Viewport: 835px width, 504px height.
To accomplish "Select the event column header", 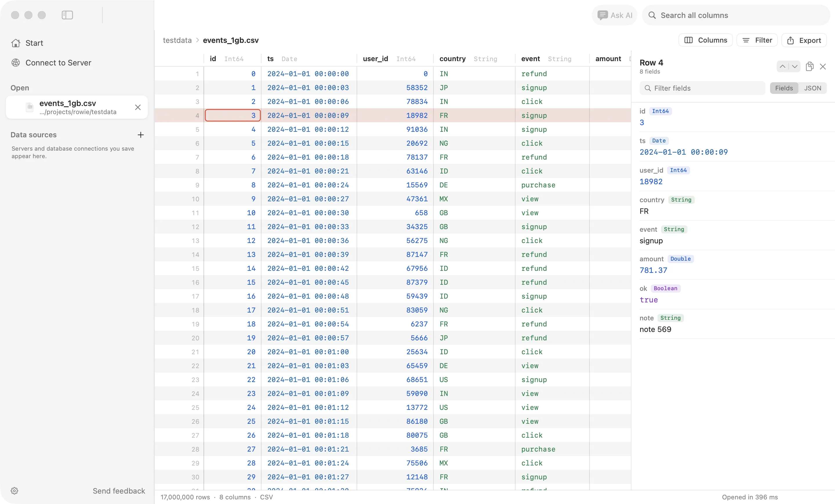I will click(x=552, y=59).
